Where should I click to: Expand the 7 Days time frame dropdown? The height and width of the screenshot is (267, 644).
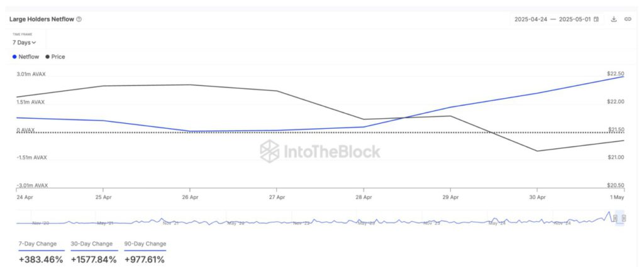click(25, 43)
